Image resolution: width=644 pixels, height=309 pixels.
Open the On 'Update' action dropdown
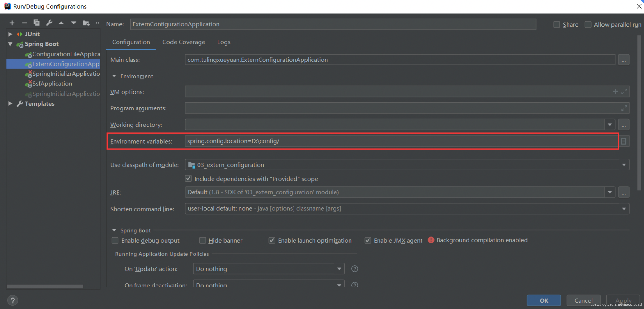point(269,269)
